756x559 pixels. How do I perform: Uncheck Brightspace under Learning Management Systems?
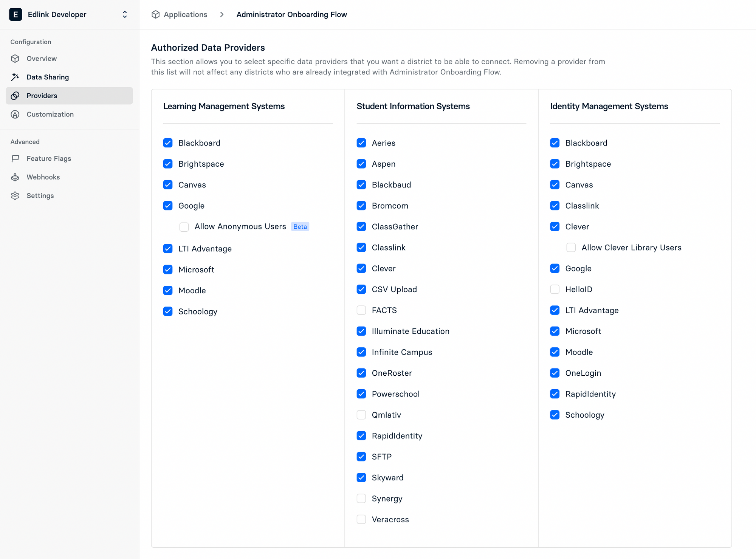coord(168,164)
